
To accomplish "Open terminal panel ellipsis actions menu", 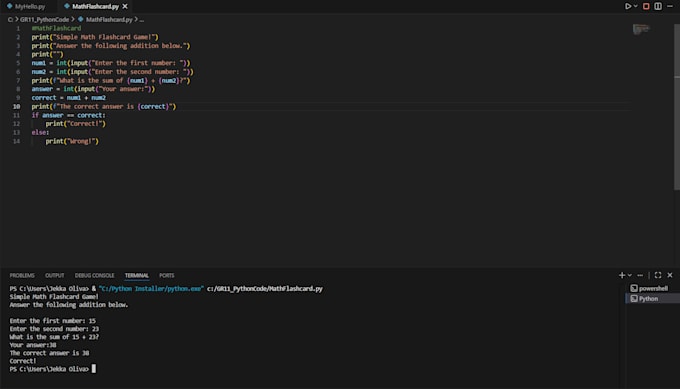I will (640, 275).
